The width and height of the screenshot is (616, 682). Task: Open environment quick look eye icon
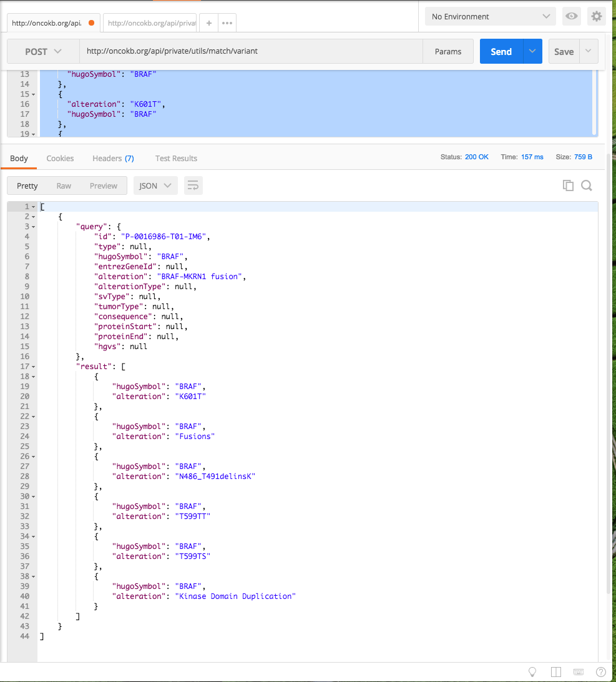[571, 16]
